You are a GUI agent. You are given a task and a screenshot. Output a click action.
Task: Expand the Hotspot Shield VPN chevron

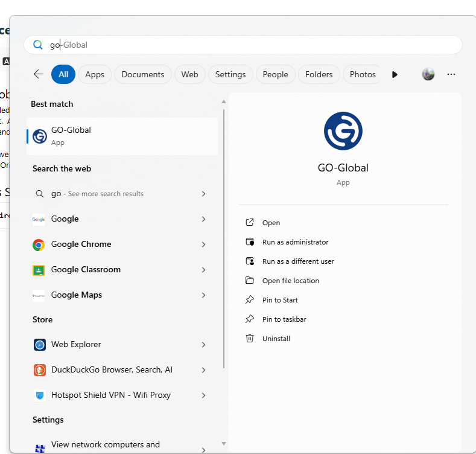[203, 395]
